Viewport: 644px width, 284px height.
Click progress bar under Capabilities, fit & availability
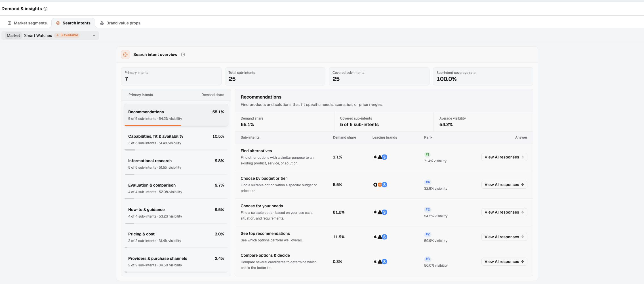(176, 150)
